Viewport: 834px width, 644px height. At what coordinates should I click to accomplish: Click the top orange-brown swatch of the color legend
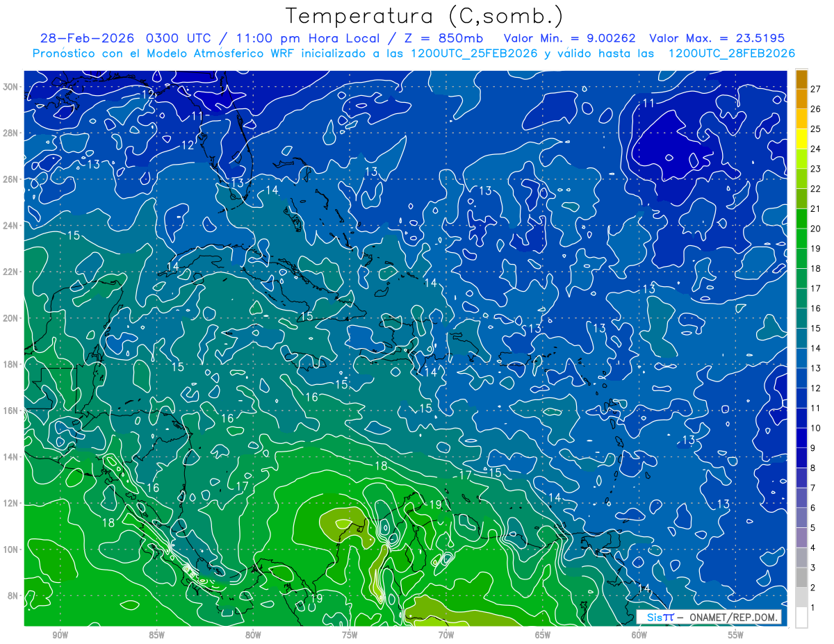pyautogui.click(x=801, y=79)
